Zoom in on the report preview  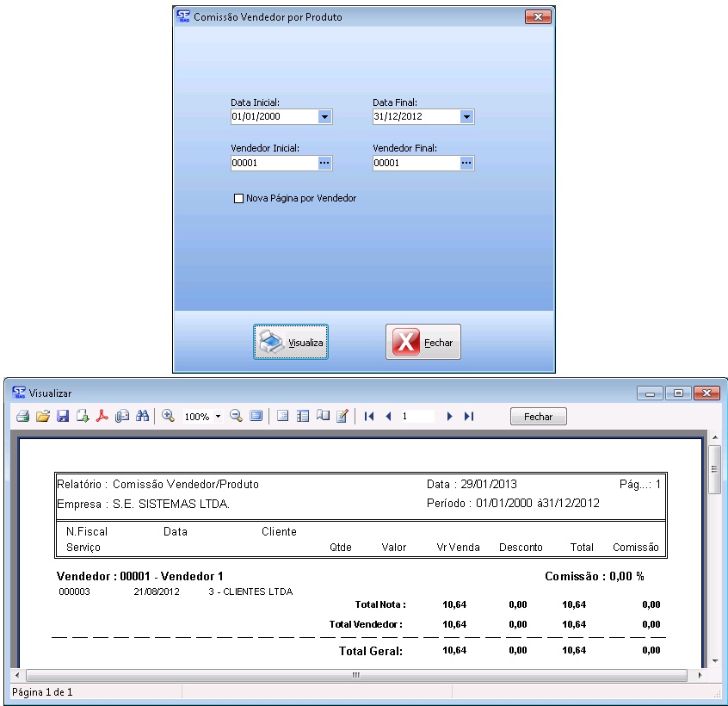168,417
